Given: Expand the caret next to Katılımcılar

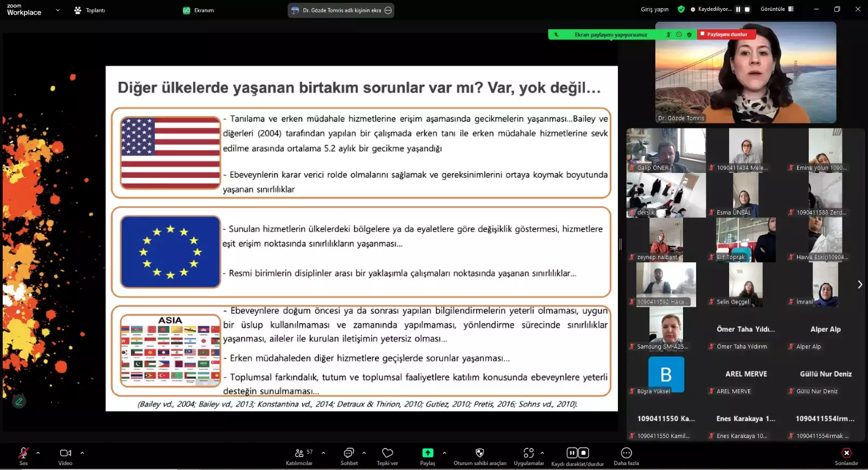Looking at the screenshot, I should click(323, 453).
